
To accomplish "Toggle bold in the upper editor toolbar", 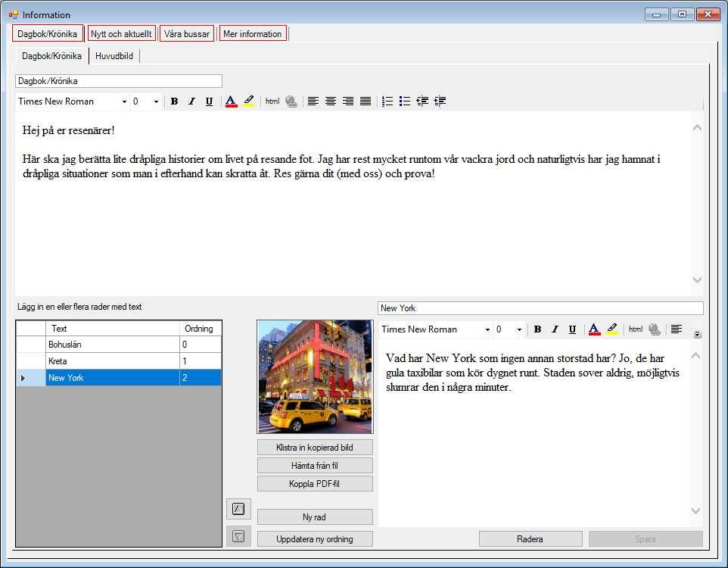I will [x=174, y=101].
